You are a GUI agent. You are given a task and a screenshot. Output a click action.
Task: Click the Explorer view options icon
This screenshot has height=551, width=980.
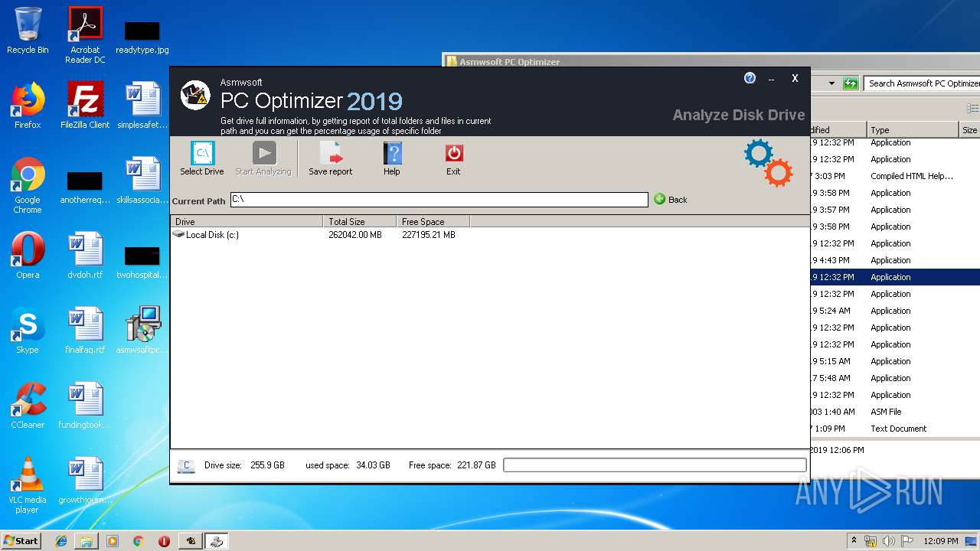tap(972, 109)
